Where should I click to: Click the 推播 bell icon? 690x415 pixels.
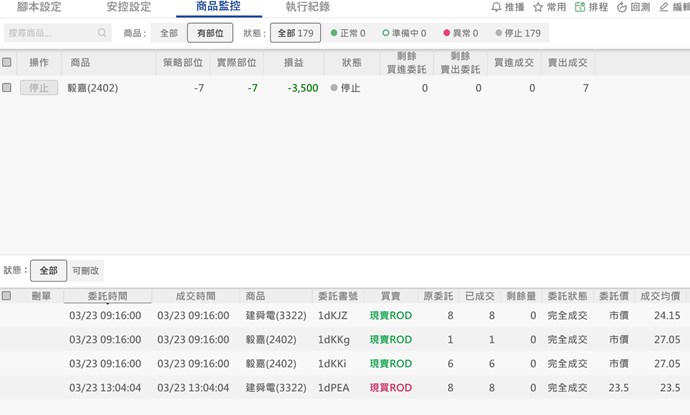[497, 7]
